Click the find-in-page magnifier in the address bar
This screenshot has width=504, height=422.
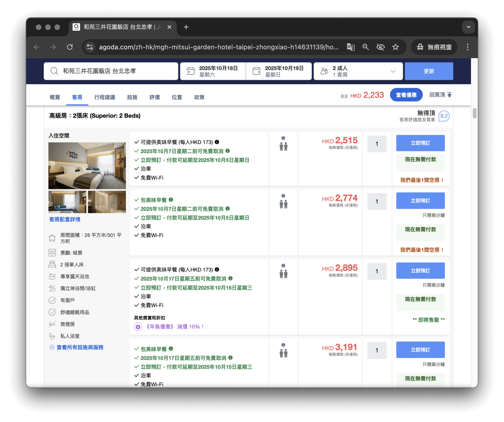click(x=365, y=47)
